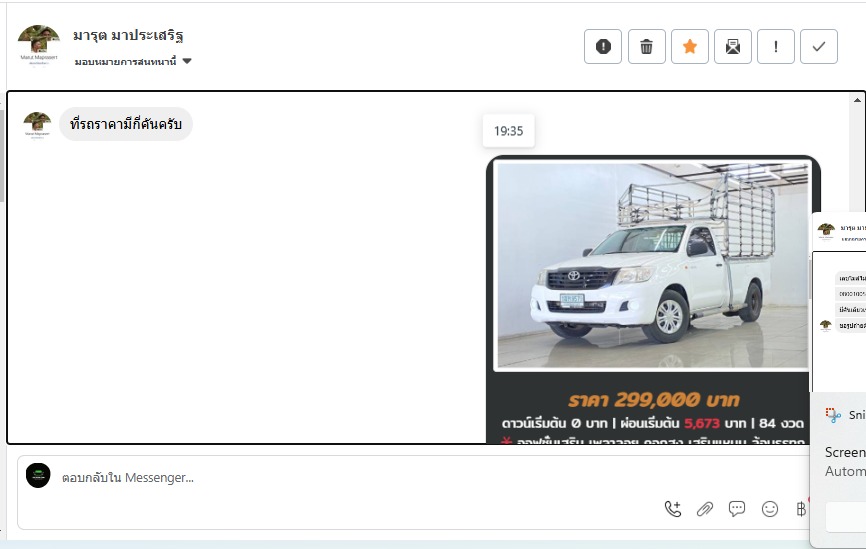Mark conversation unread with envelope icon
This screenshot has height=549, width=866.
tap(732, 46)
